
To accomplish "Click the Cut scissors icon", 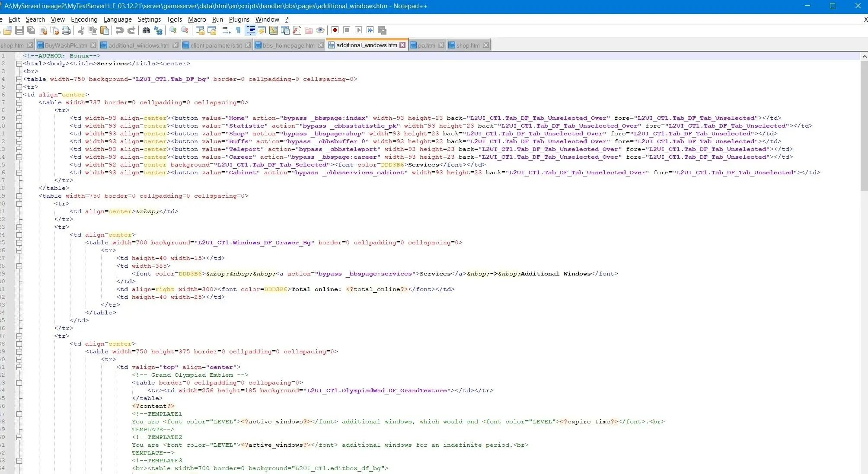I will click(x=81, y=30).
